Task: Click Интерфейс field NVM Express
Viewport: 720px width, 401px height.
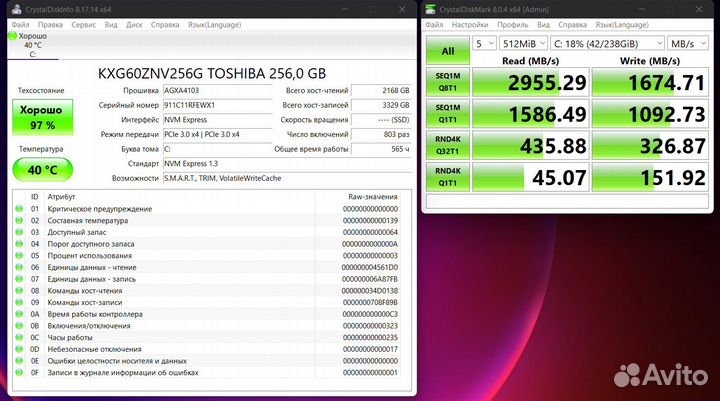Action: pyautogui.click(x=218, y=120)
